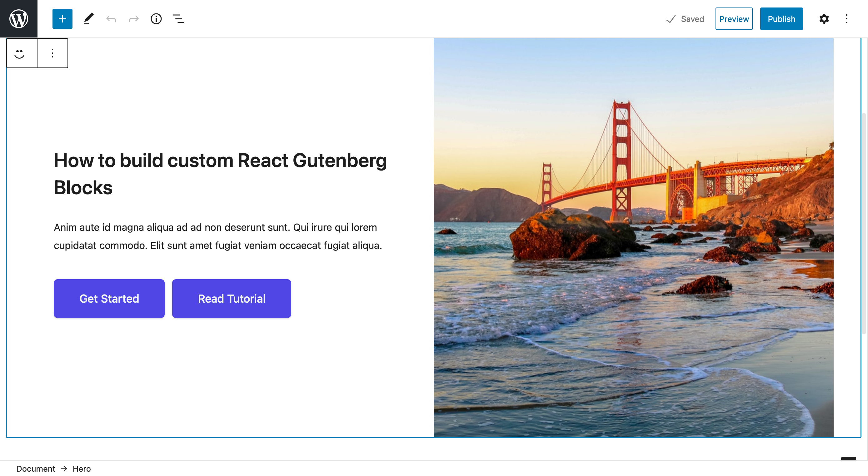The height and width of the screenshot is (476, 868).
Task: Click the Pen/Edit tool icon
Action: pos(88,18)
